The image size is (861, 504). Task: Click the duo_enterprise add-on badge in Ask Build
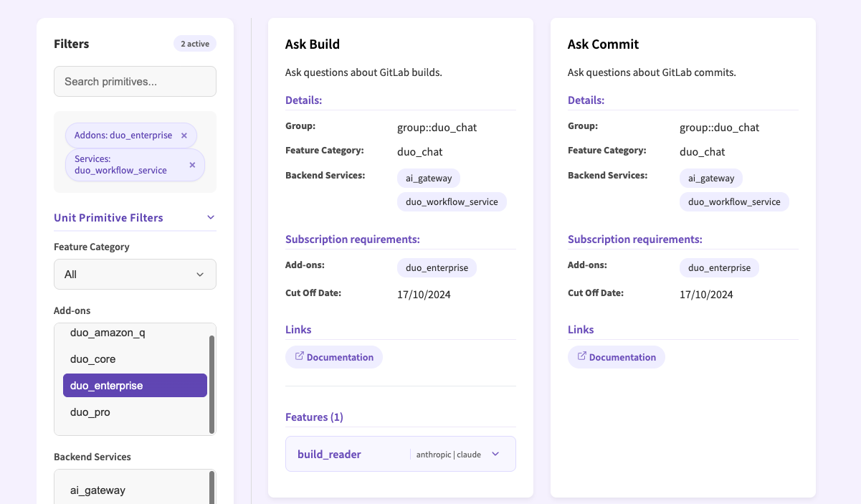pyautogui.click(x=437, y=267)
